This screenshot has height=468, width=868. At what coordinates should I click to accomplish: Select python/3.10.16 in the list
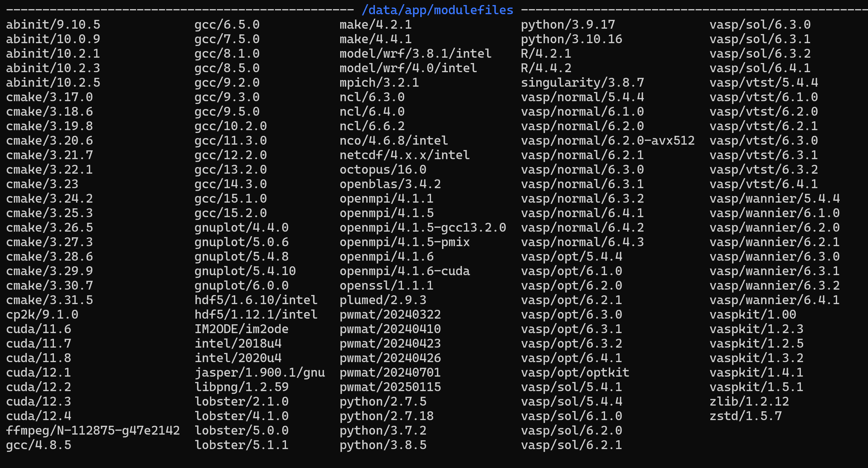click(571, 39)
